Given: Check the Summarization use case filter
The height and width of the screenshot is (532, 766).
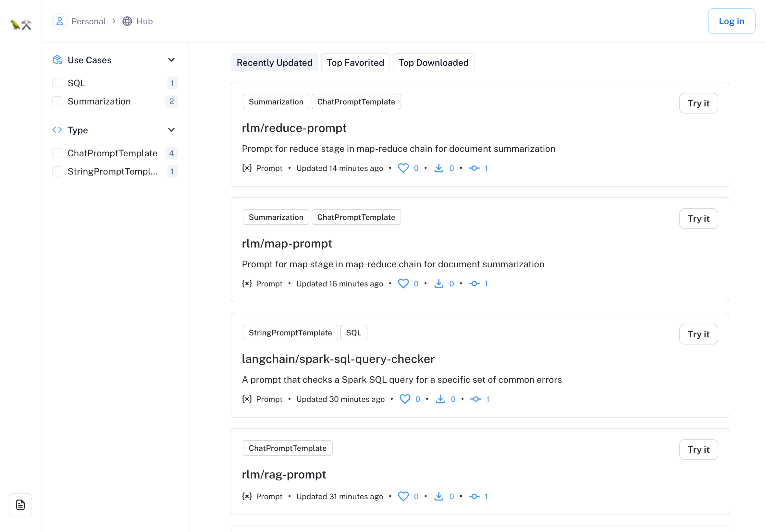Looking at the screenshot, I should tap(57, 101).
